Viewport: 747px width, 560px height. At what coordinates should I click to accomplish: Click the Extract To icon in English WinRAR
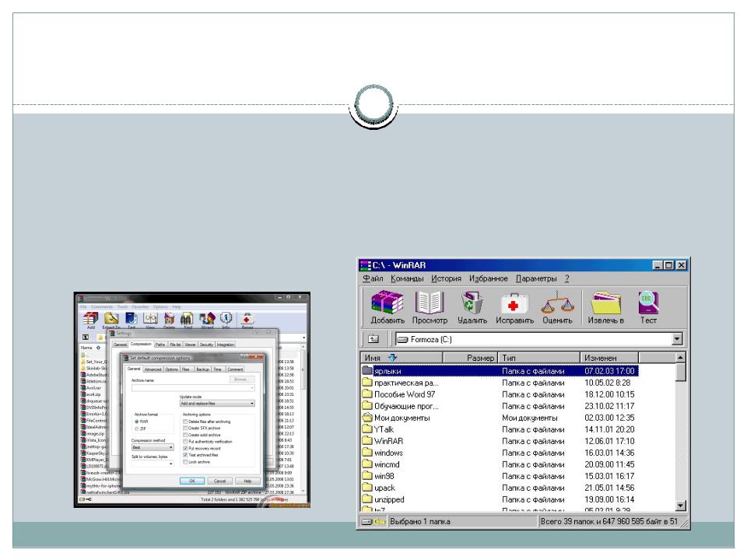[x=111, y=317]
